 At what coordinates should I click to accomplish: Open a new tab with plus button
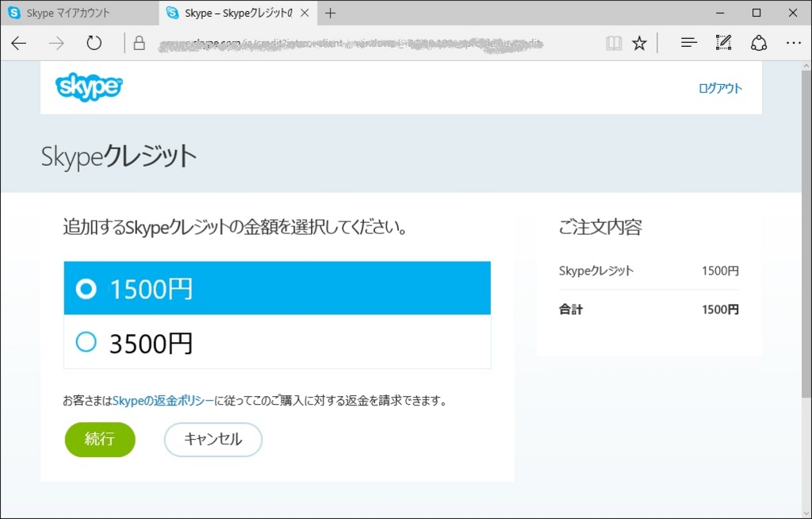(331, 13)
